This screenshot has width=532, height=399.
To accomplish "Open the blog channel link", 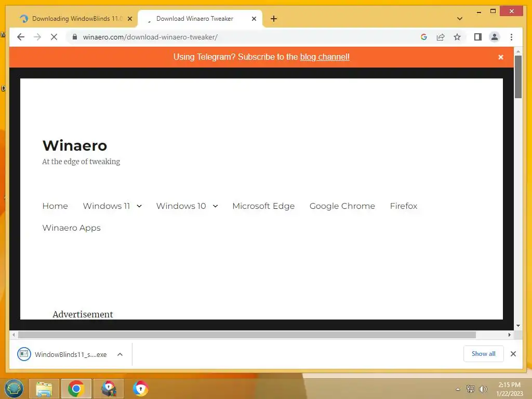I will coord(325,57).
